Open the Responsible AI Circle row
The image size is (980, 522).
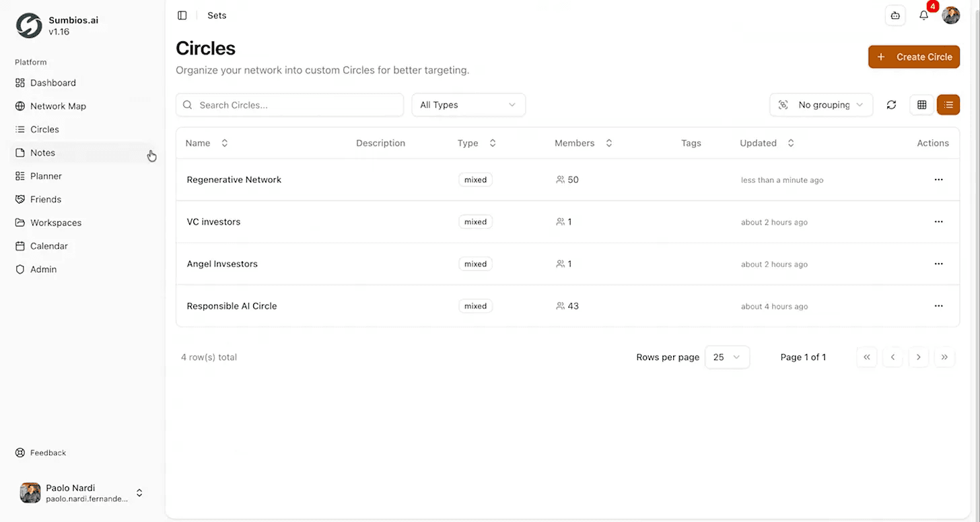tap(567, 306)
